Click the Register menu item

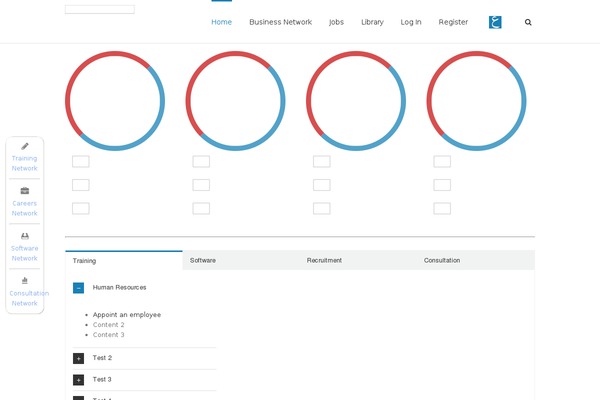(453, 22)
